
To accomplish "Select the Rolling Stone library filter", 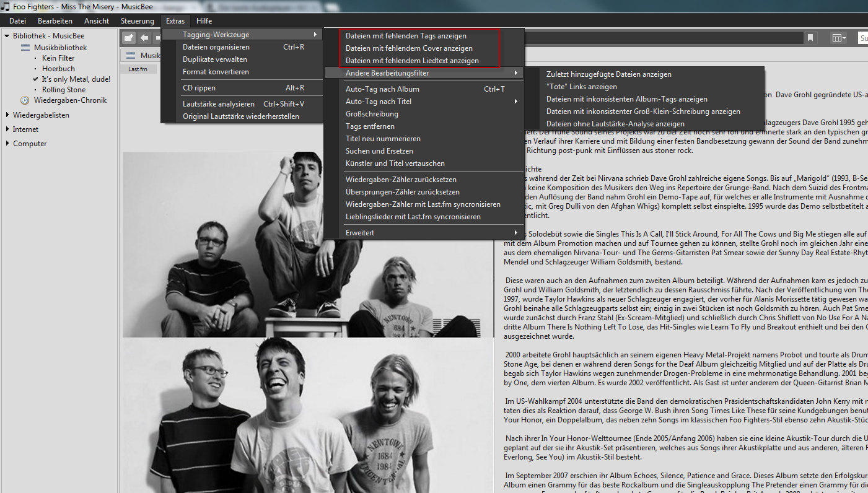I will click(x=64, y=90).
